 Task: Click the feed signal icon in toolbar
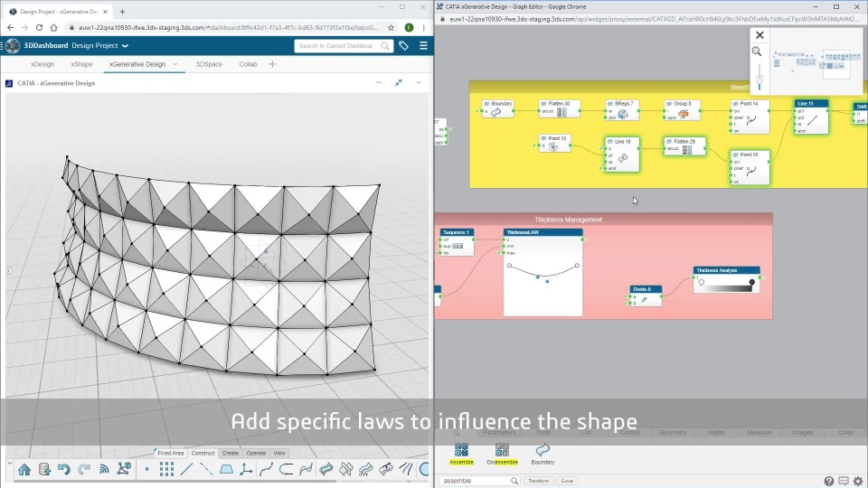tap(104, 470)
